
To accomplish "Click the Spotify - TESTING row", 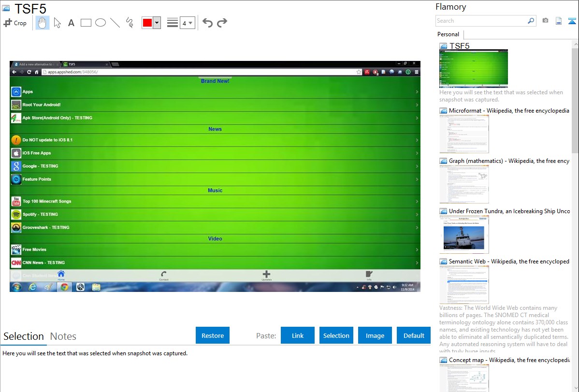I will click(215, 214).
